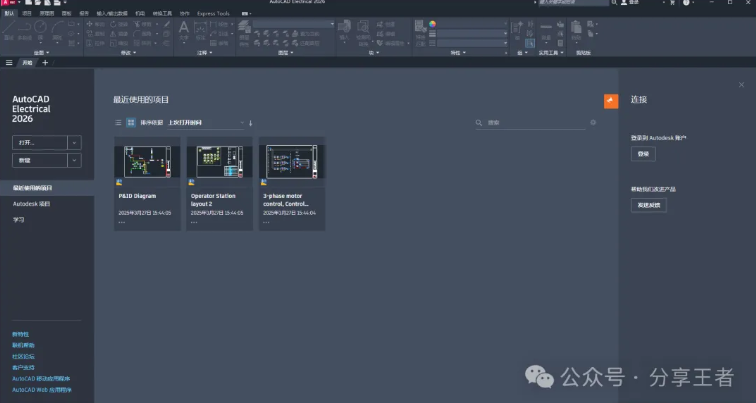Viewport: 756px width, 403px height.
Task: Toggle sort direction arrow
Action: (251, 123)
